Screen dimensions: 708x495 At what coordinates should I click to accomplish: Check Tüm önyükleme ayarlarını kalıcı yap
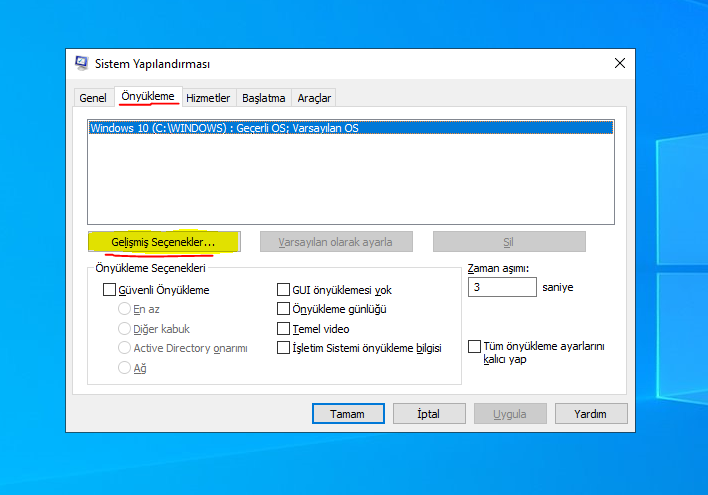(x=475, y=346)
